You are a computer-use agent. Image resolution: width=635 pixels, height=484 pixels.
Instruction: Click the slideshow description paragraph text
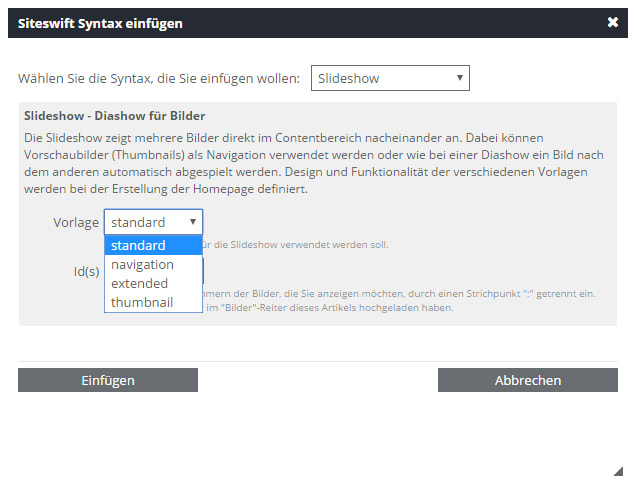(x=300, y=162)
